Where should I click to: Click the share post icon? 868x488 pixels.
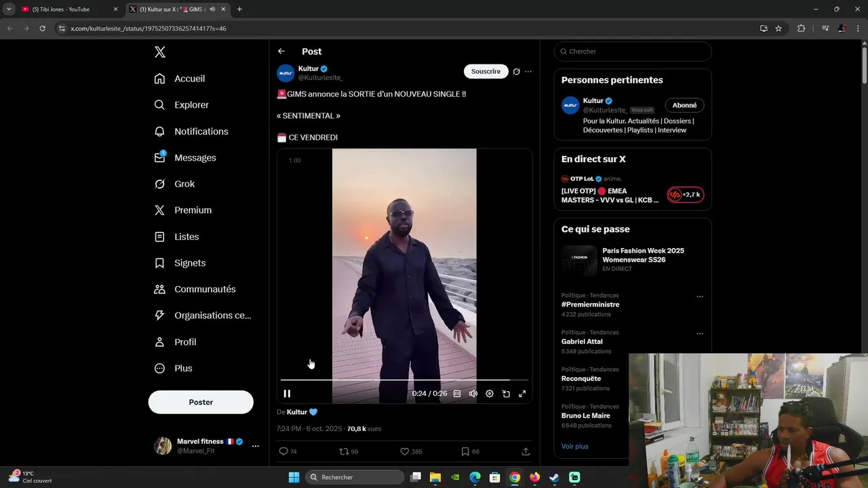click(526, 451)
